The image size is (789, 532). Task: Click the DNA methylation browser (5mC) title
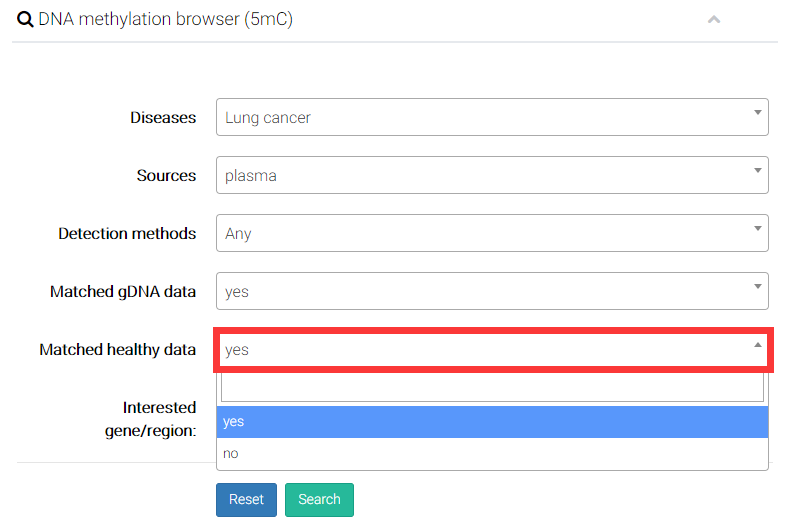(x=165, y=19)
